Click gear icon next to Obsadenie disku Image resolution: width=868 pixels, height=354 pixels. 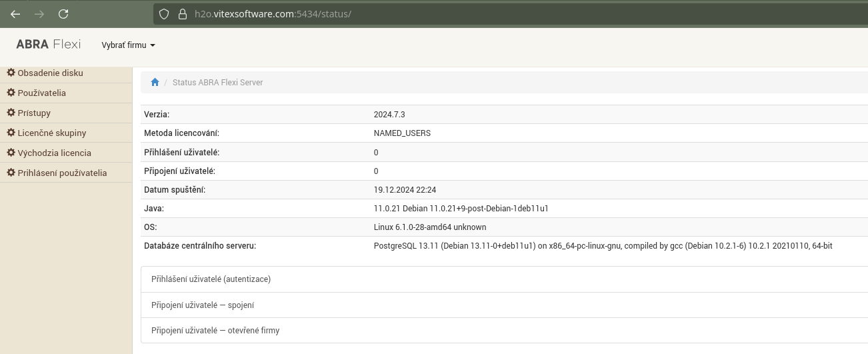click(11, 73)
